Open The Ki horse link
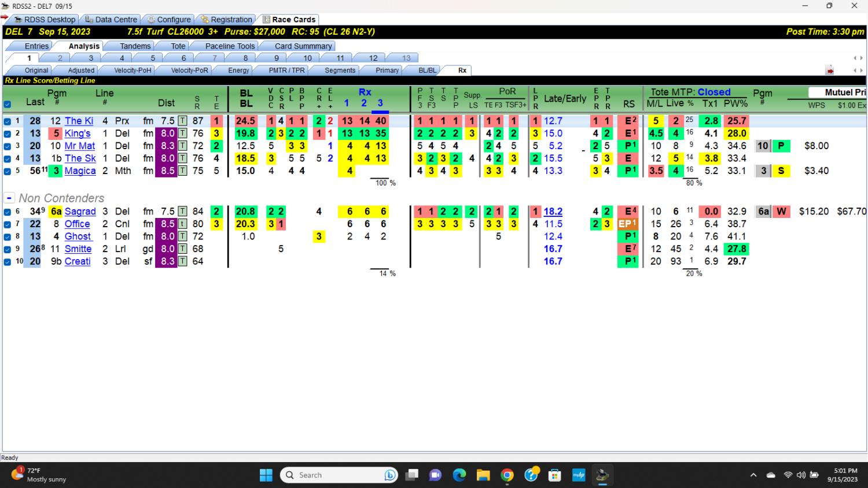 pyautogui.click(x=79, y=121)
